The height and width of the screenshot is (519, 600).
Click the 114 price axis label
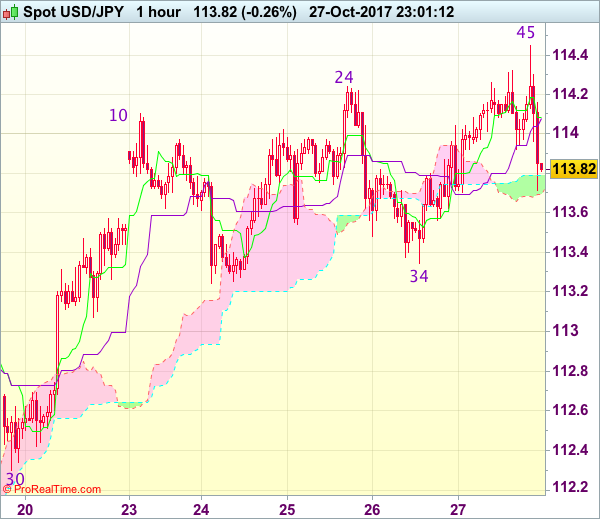[565, 133]
